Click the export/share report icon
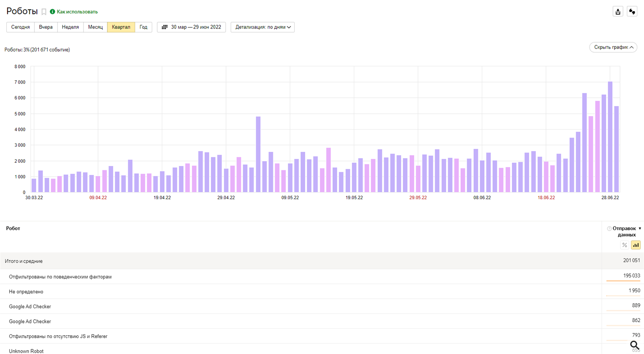The height and width of the screenshot is (354, 644). point(618,12)
